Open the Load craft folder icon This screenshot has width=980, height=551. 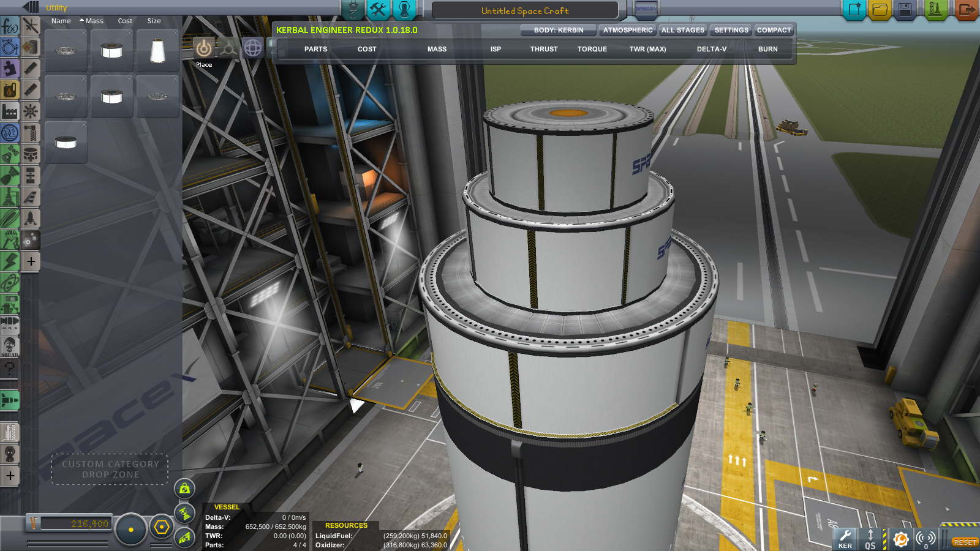click(x=880, y=10)
